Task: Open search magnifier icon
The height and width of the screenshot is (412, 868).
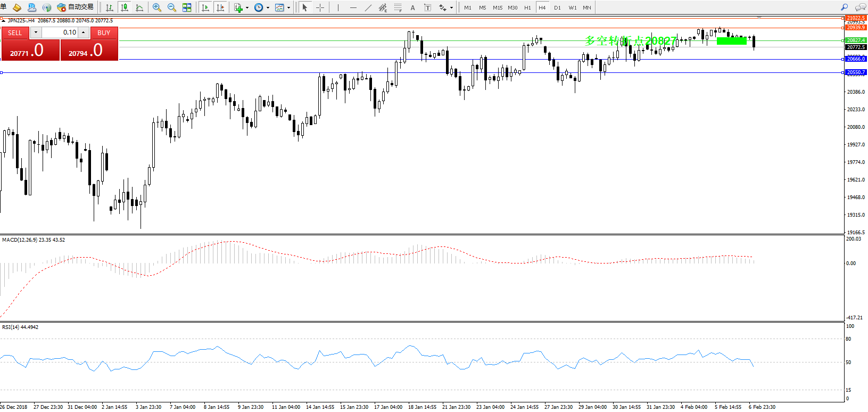Action: (x=844, y=7)
